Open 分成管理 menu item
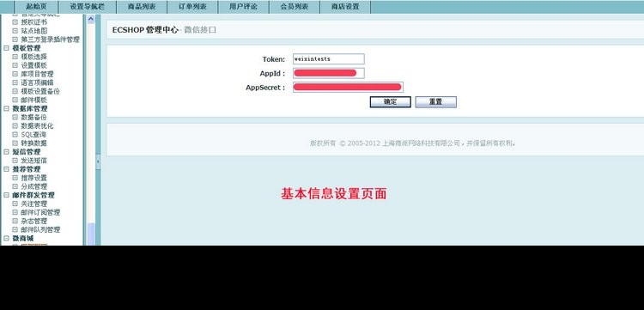 pos(34,186)
